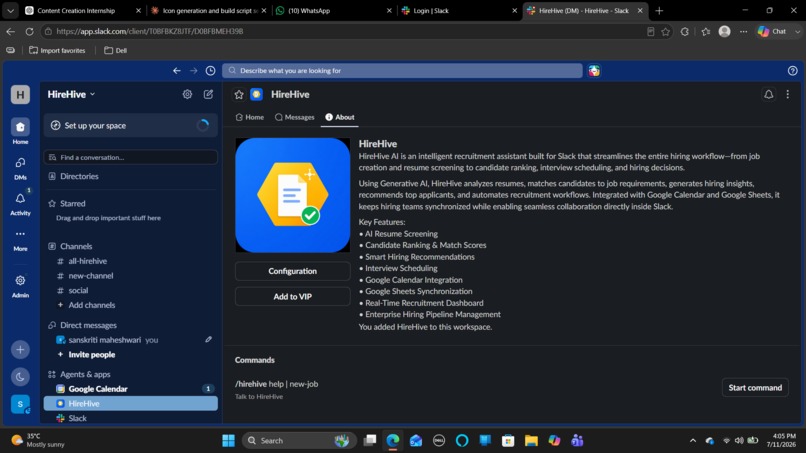This screenshot has height=453, width=806.
Task: Switch to the Home tab of HireHive
Action: pos(250,117)
